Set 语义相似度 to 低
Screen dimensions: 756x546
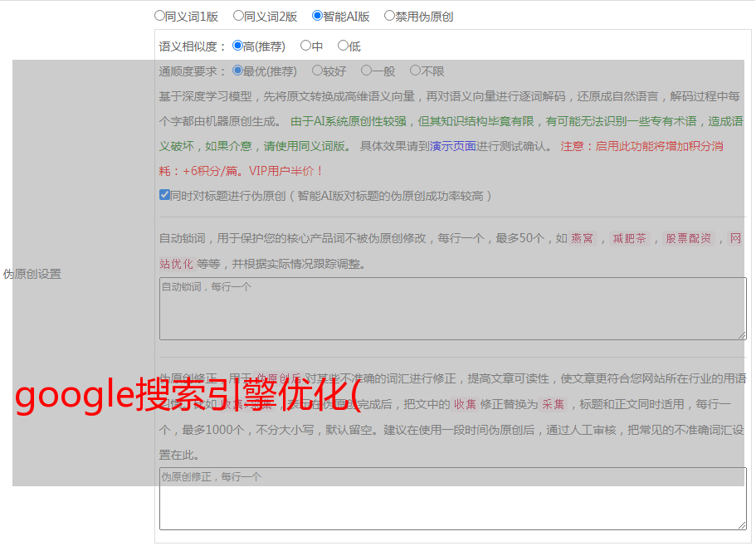coord(343,46)
